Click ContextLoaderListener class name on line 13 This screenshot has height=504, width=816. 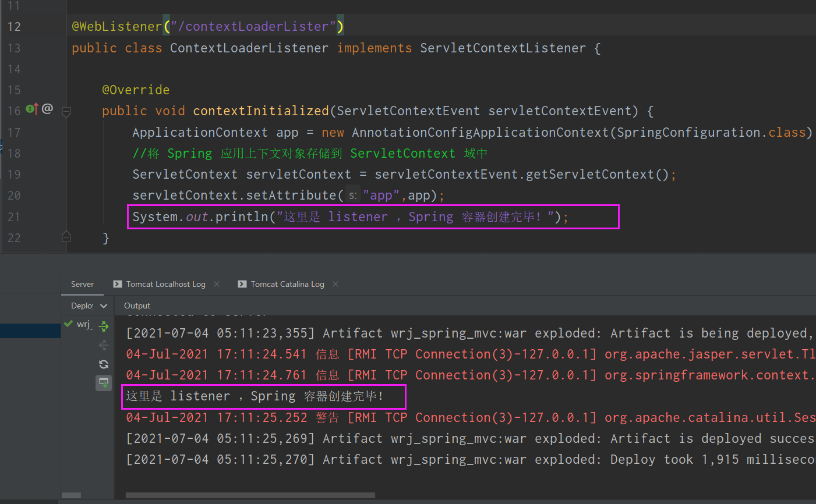click(x=249, y=48)
